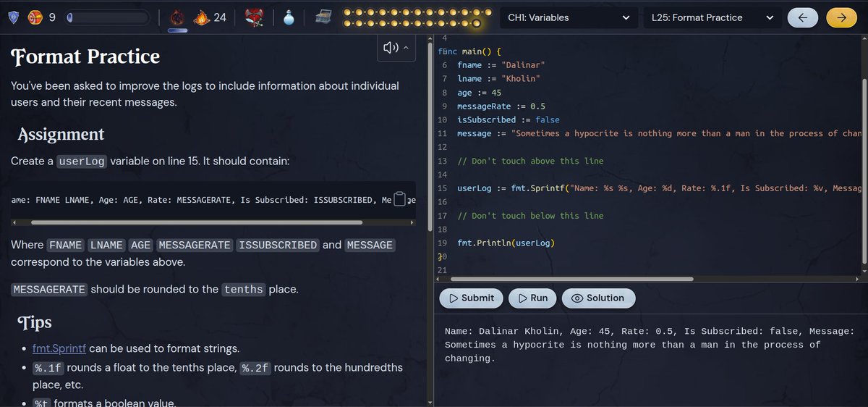The image size is (868, 407).
Task: Open the red heart armor icon
Action: tap(254, 17)
